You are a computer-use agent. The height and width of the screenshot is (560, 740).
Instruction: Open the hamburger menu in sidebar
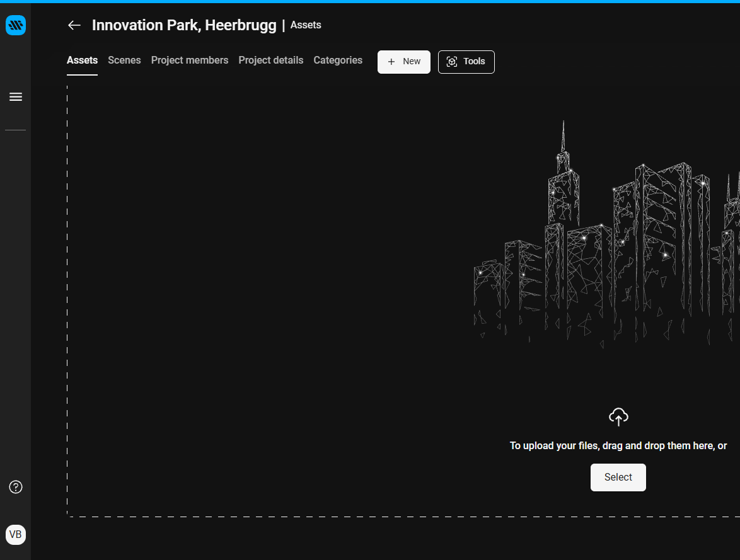(x=16, y=97)
